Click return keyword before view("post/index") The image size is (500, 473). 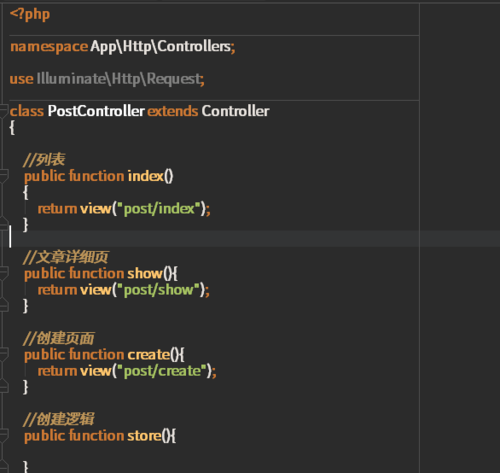(x=57, y=209)
